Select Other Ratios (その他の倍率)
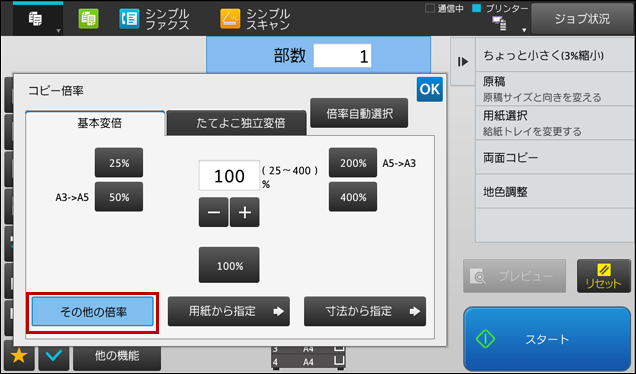This screenshot has height=374, width=636. click(92, 312)
